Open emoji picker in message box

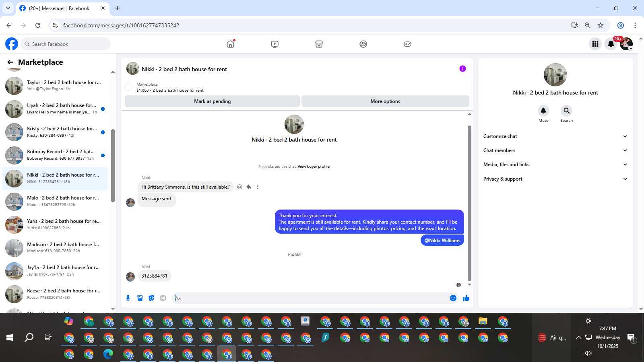pos(453,298)
